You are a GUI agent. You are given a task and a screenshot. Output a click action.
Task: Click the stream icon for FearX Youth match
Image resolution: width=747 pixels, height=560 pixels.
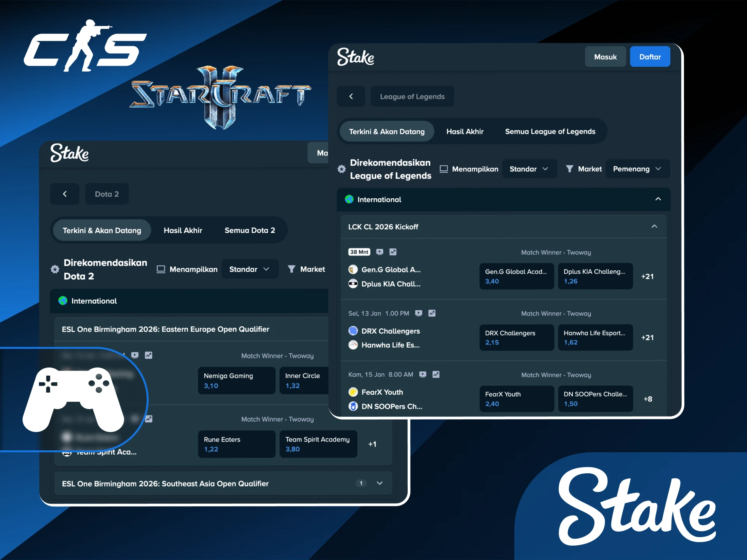point(422,374)
